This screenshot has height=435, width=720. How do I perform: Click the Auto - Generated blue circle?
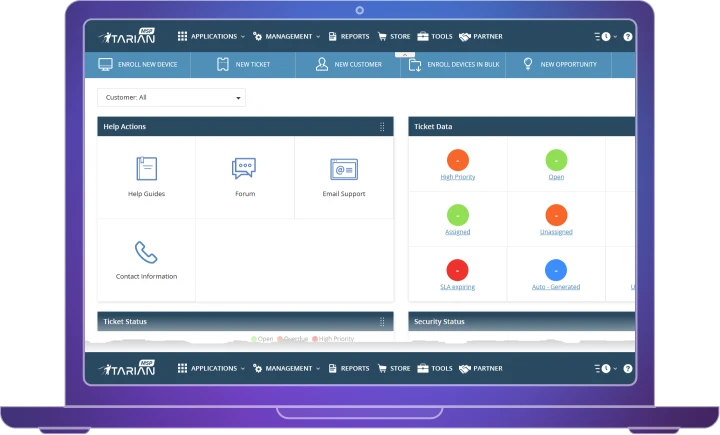coord(556,270)
